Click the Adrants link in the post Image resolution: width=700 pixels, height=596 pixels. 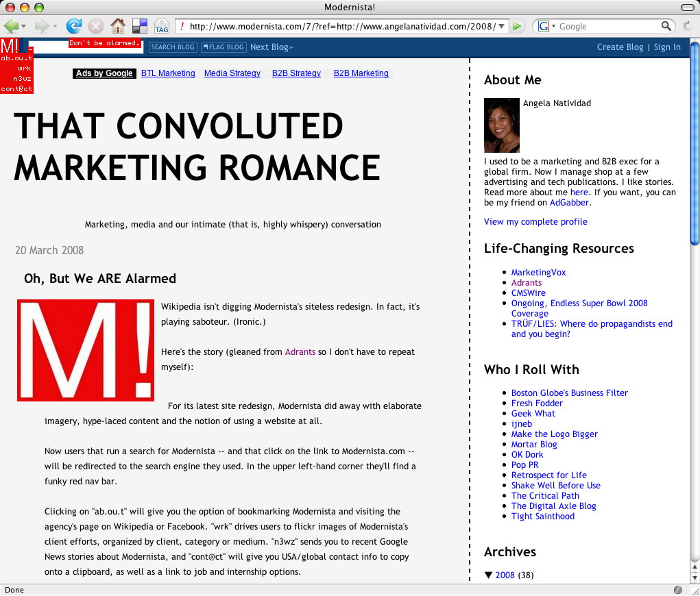(300, 351)
